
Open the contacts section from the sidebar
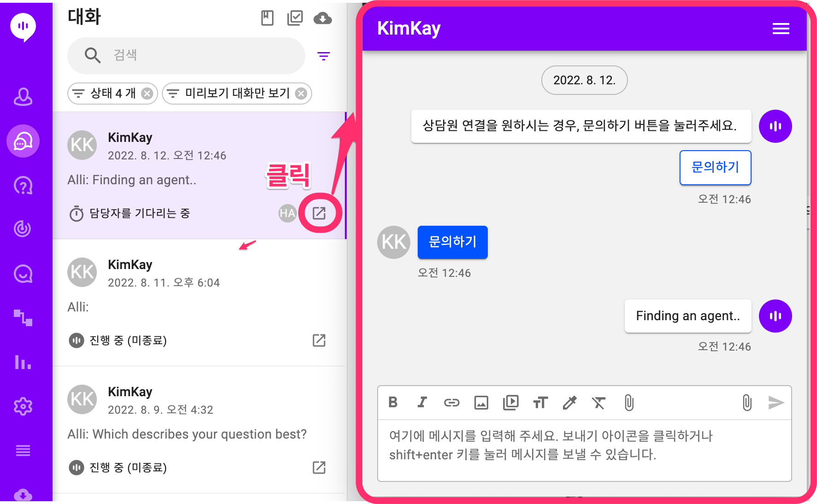click(x=23, y=97)
